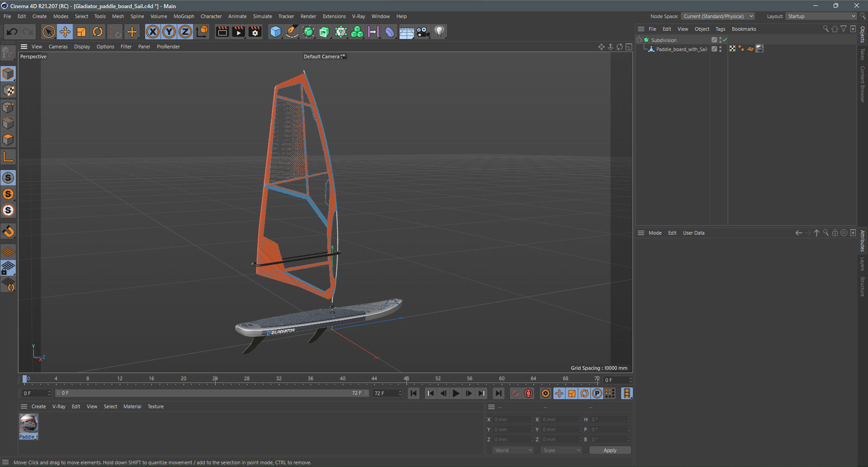Enable Axis mode in left toolbar

8,157
